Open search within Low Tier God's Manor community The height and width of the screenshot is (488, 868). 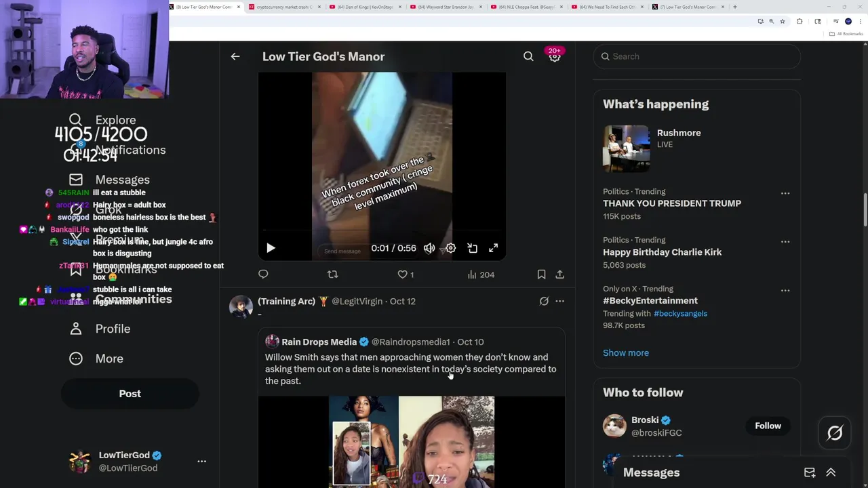point(528,56)
